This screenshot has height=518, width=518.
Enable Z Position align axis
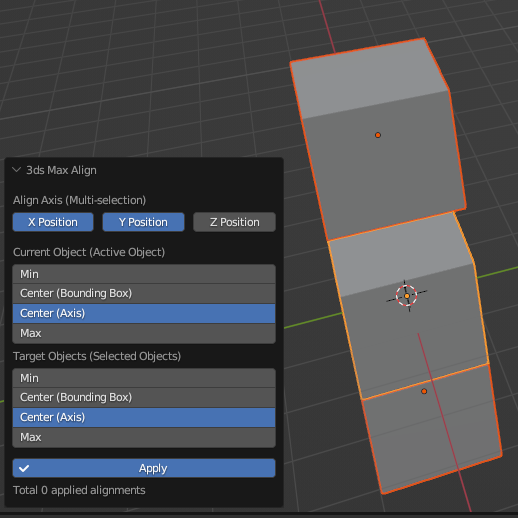pos(234,222)
